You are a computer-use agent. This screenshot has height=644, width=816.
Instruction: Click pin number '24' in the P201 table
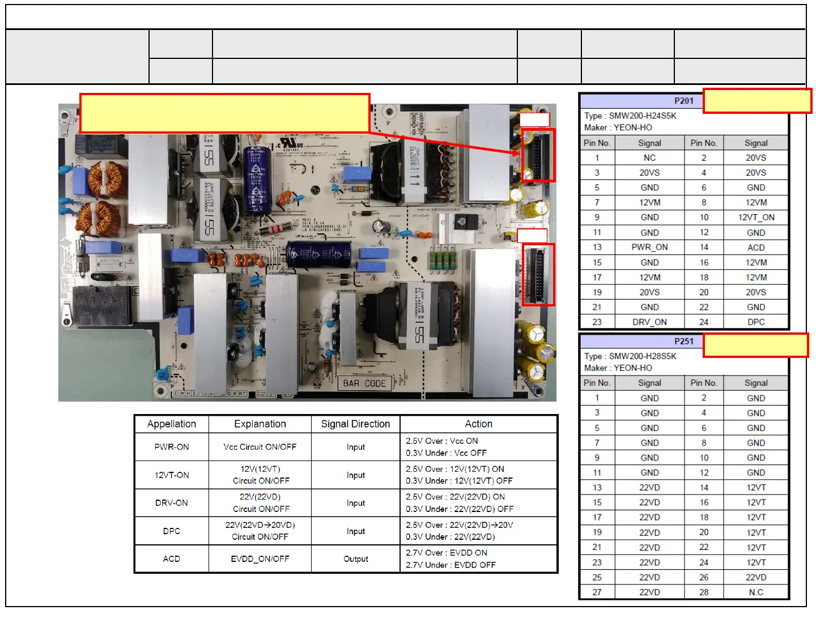(x=704, y=322)
